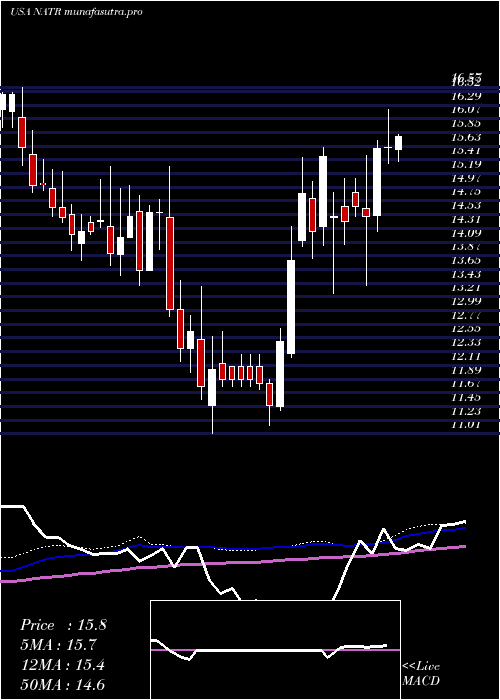500x700 pixels.
Task: Click the 13.65 price axis label
Action: point(466,260)
